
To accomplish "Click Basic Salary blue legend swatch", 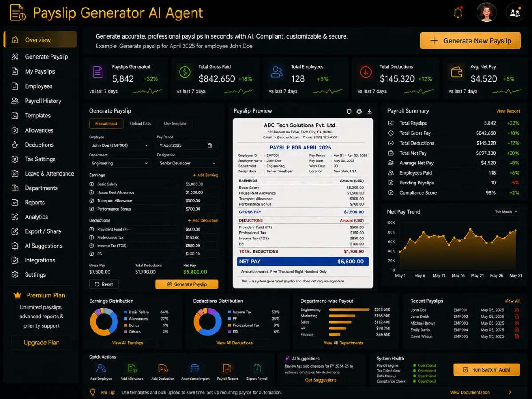I will click(x=125, y=313).
